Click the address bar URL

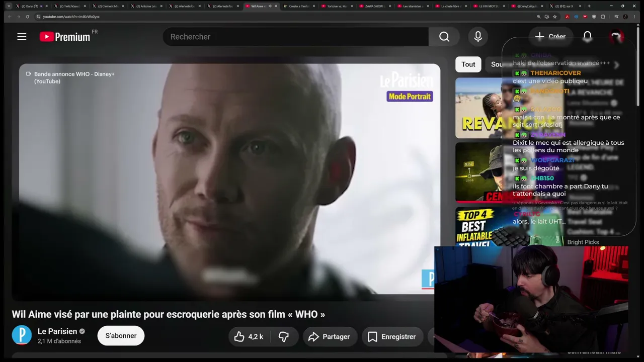click(71, 17)
